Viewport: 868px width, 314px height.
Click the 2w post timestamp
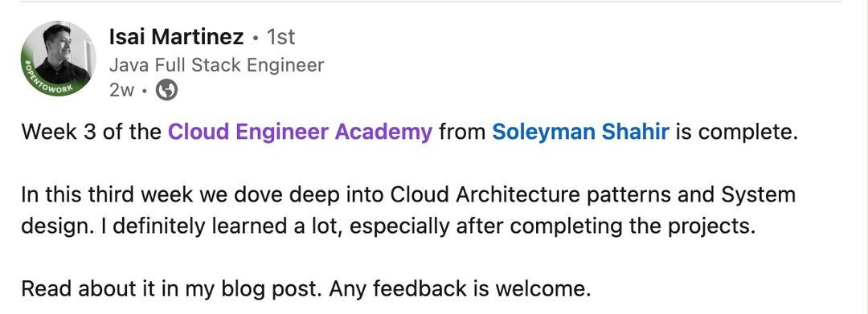pyautogui.click(x=122, y=90)
